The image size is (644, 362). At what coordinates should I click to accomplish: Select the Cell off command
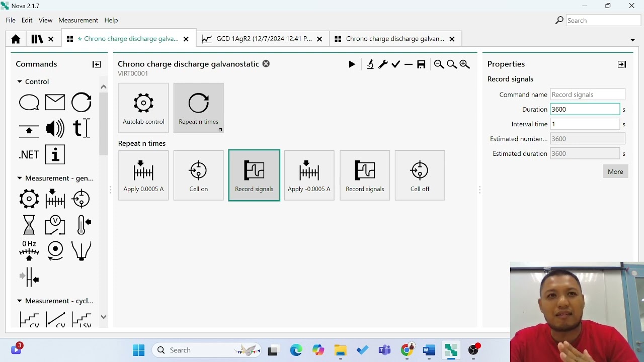pyautogui.click(x=420, y=175)
